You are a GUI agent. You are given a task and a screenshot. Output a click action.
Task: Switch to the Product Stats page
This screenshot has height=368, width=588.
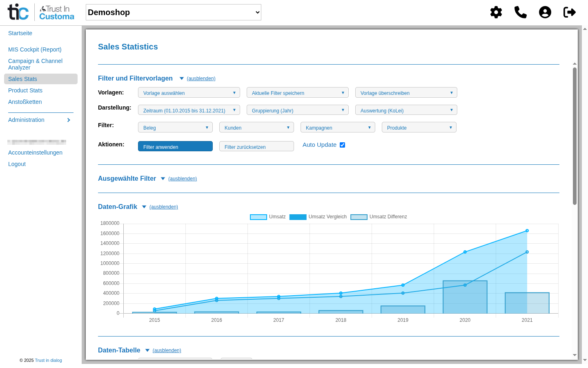25,90
